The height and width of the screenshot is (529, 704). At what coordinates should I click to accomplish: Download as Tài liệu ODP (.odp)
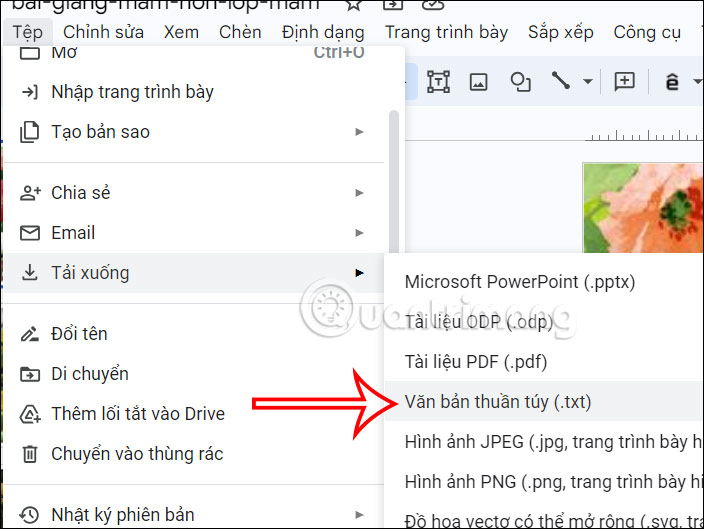[544, 322]
